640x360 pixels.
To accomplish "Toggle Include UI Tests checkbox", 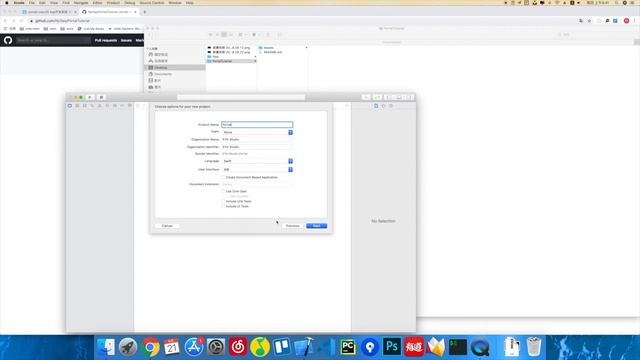I will pos(223,206).
